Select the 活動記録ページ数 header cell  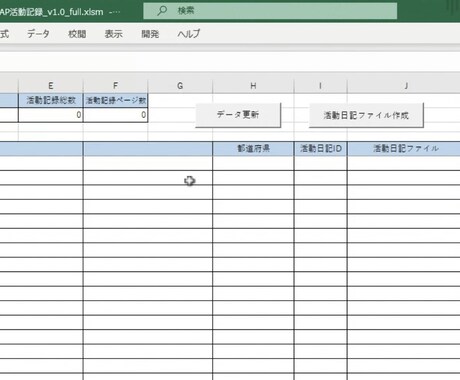[x=115, y=100]
